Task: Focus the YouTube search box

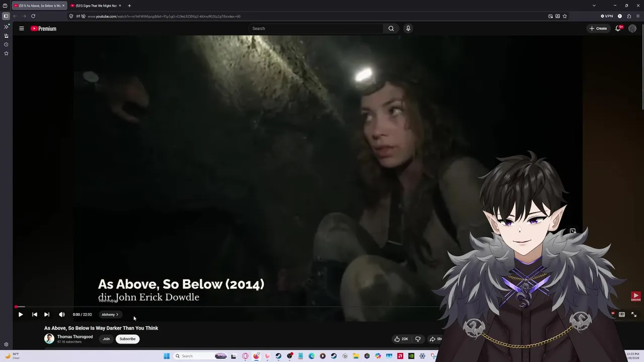Action: (x=315, y=28)
